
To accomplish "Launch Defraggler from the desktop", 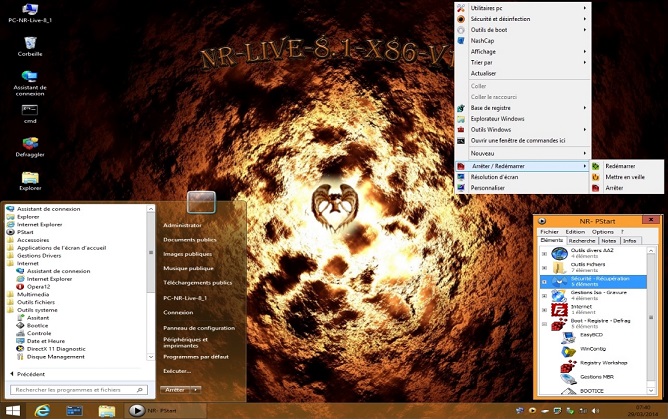I will click(x=30, y=147).
